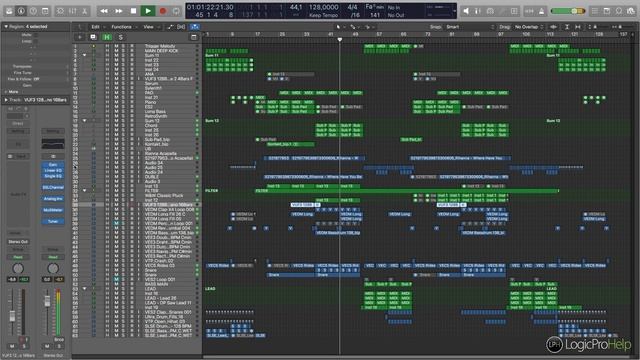
Task: Open the Mixer
Action: [x=73, y=11]
